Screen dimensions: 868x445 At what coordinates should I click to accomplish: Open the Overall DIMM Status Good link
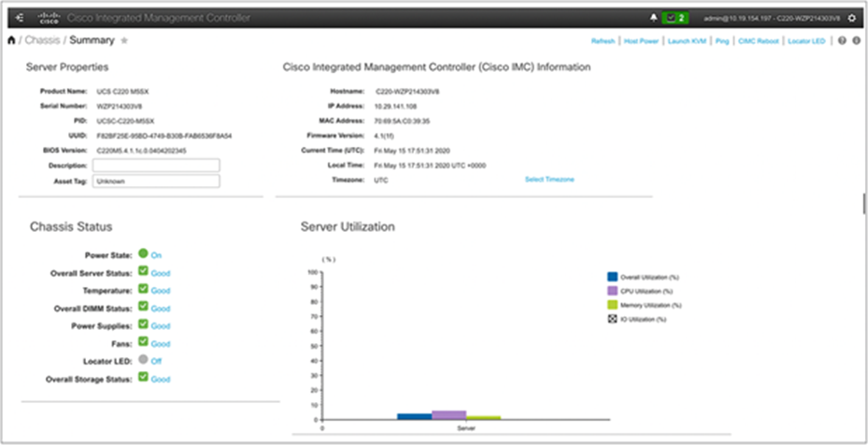pyautogui.click(x=161, y=309)
